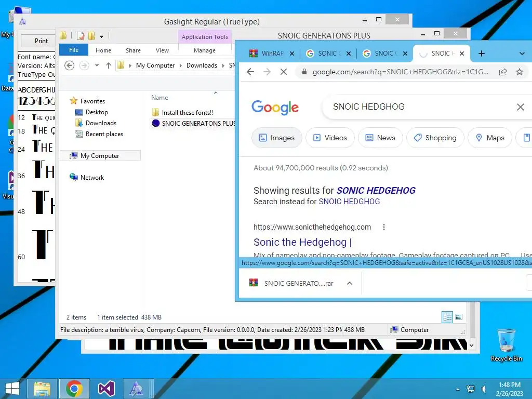Click the SONIC HEDGEHOG corrected link
The width and height of the screenshot is (532, 399).
pyautogui.click(x=376, y=190)
